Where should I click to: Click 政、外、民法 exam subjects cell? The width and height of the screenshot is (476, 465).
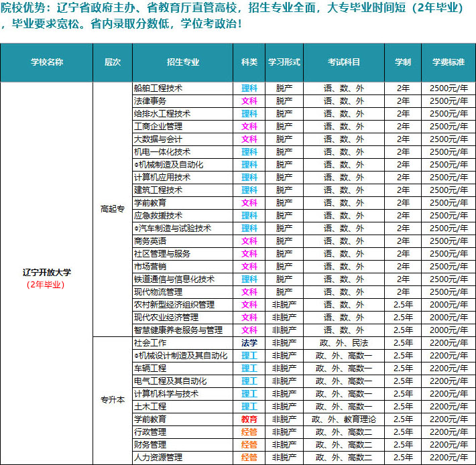[344, 343]
